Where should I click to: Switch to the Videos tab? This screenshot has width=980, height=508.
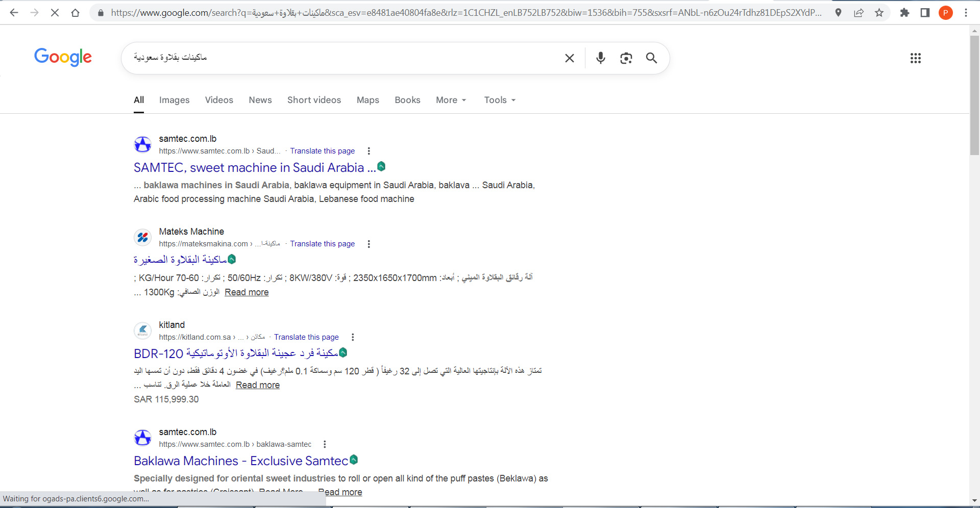click(x=219, y=100)
